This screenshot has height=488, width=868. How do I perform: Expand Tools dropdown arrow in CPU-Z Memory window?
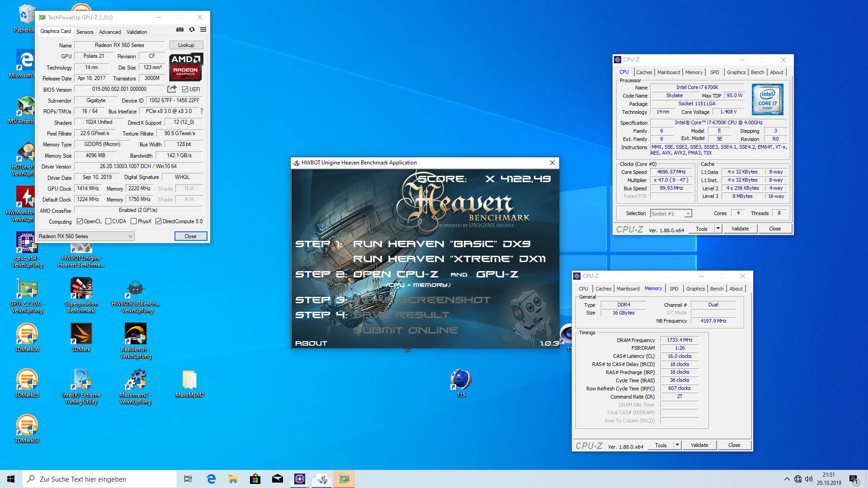click(x=677, y=445)
